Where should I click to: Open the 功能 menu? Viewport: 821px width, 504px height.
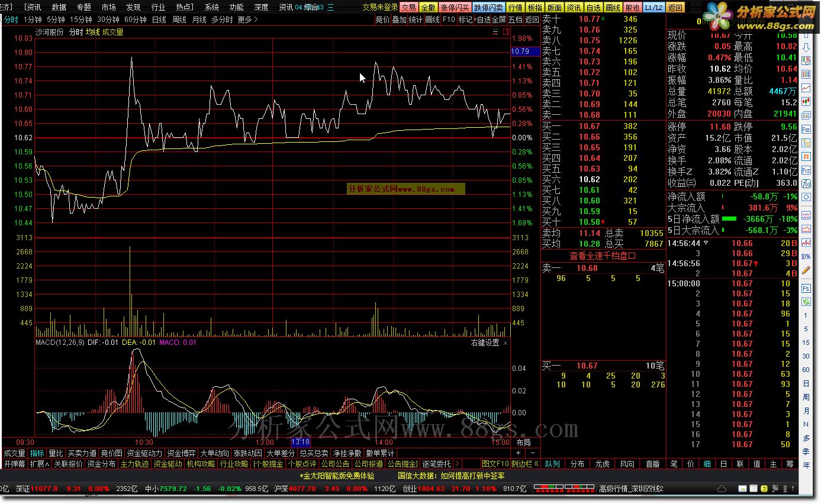[x=237, y=8]
